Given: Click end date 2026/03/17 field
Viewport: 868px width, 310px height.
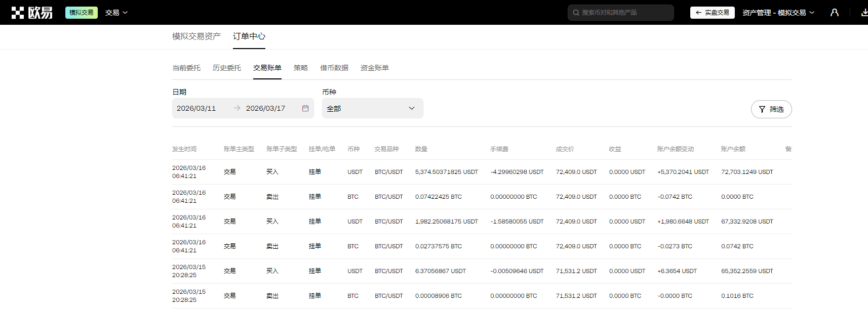Looking at the screenshot, I should pyautogui.click(x=266, y=108).
